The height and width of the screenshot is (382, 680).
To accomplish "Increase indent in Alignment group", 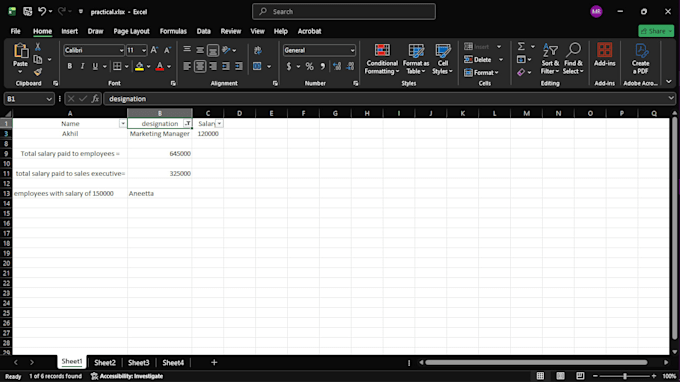I will tap(239, 66).
